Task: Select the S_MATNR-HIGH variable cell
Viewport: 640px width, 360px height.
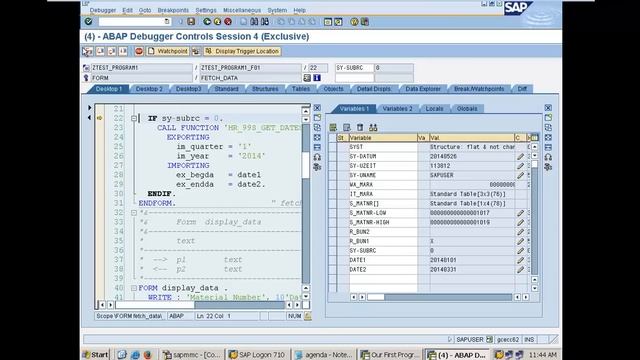Action: 383,222
